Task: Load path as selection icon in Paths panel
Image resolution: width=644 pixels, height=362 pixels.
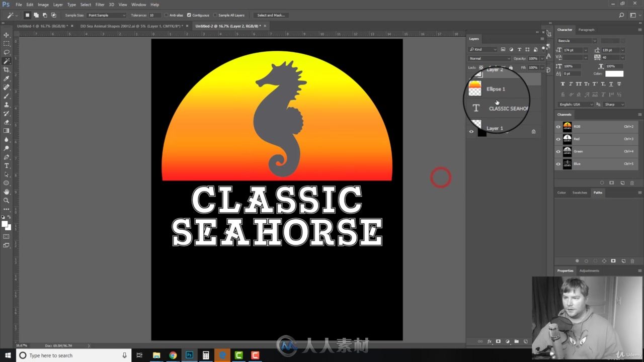Action: point(595,261)
